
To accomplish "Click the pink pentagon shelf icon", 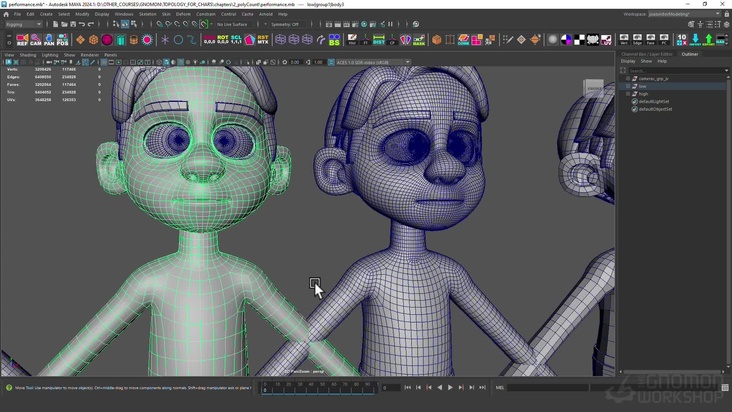I will 249,40.
